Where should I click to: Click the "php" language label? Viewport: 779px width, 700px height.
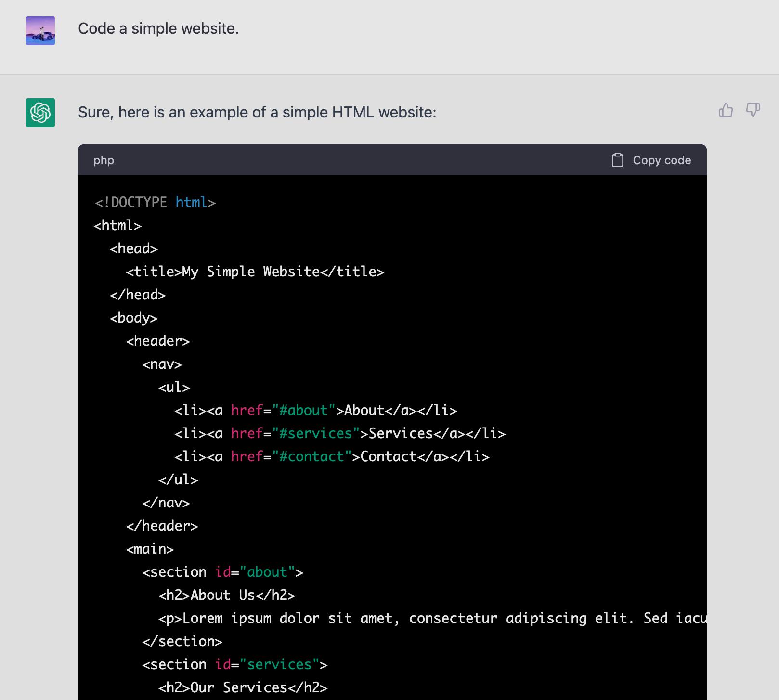click(x=104, y=160)
